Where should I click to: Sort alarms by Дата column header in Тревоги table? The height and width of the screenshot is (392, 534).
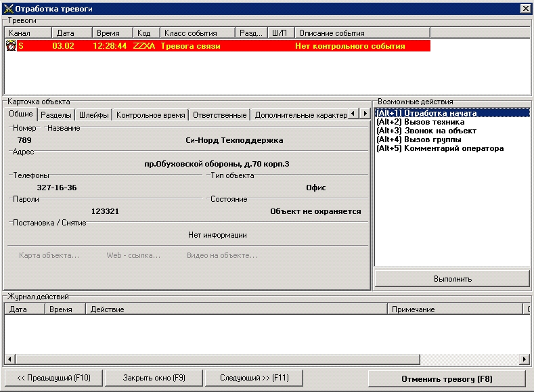[x=72, y=33]
